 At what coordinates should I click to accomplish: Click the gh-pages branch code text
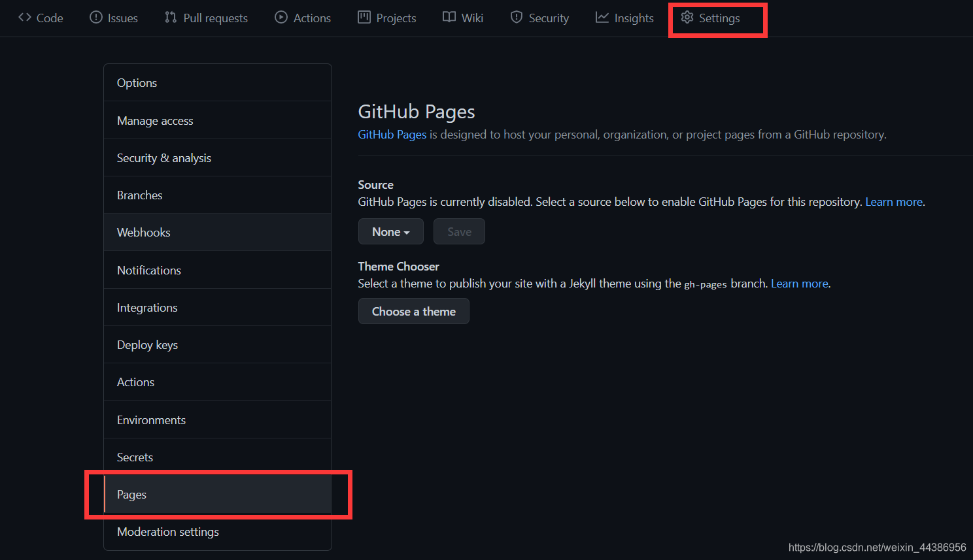[x=706, y=284]
